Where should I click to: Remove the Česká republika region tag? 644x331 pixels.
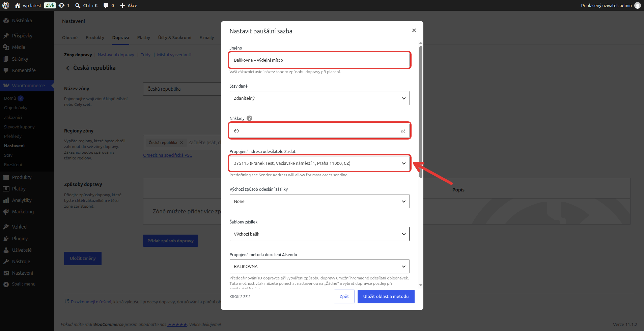(181, 143)
